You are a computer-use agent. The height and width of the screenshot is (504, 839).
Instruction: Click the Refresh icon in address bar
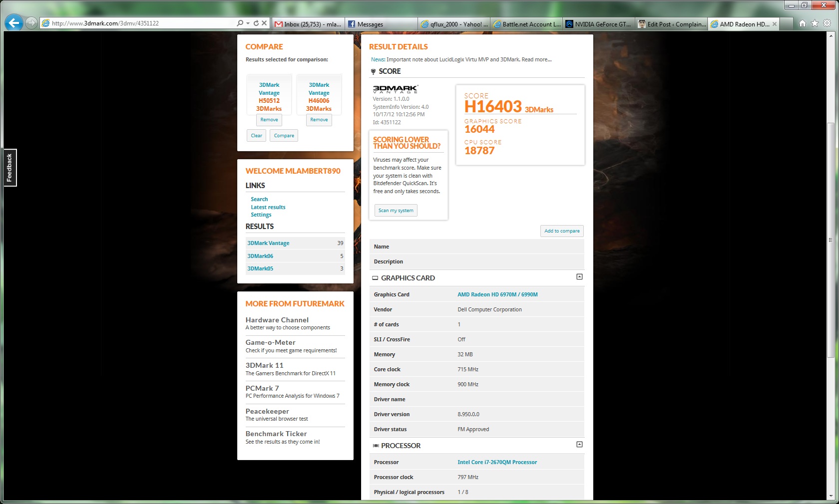tap(256, 23)
